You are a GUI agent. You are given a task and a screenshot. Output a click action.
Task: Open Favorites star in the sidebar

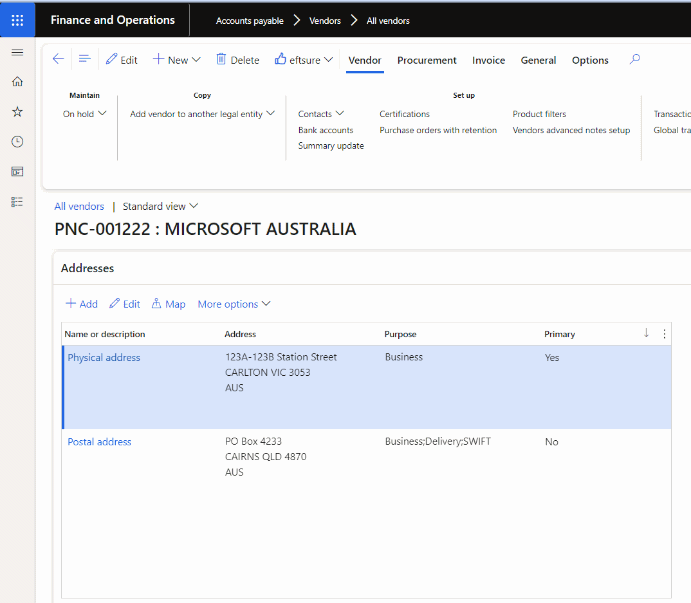click(x=17, y=112)
